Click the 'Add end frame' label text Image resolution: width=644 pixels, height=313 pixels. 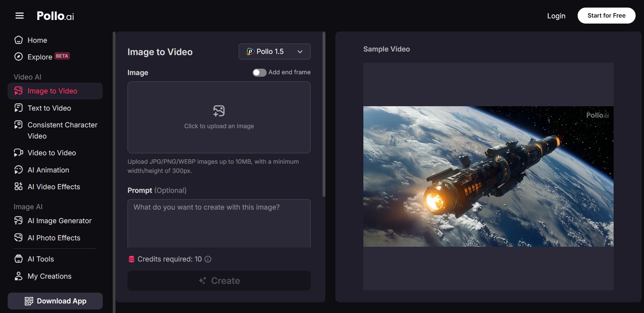tap(289, 72)
